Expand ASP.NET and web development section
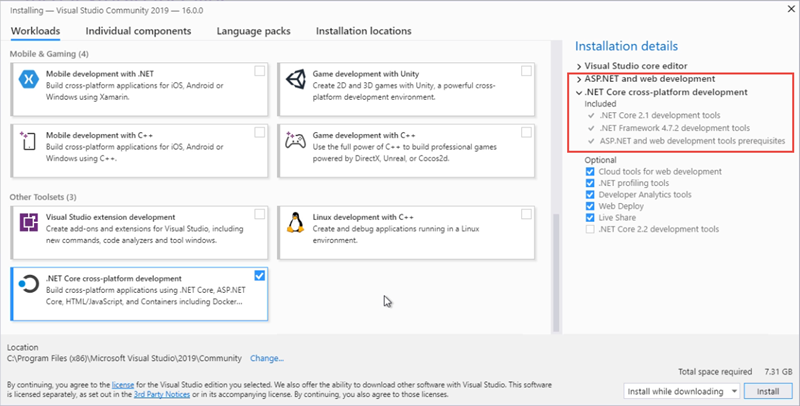 pyautogui.click(x=579, y=78)
